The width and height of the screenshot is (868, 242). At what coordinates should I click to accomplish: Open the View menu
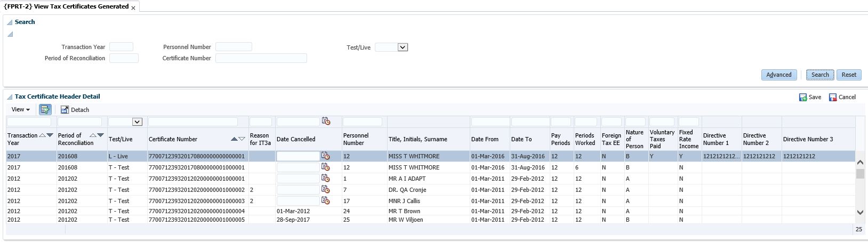click(x=21, y=110)
